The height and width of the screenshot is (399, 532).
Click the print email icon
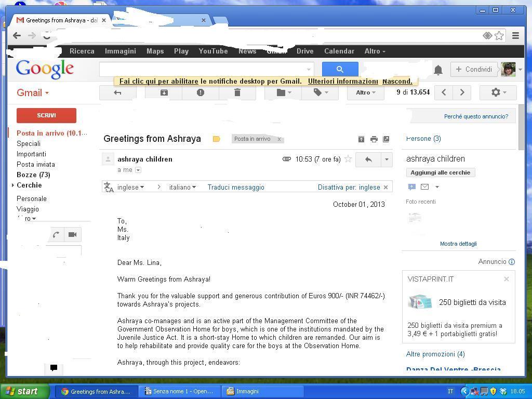tap(374, 139)
